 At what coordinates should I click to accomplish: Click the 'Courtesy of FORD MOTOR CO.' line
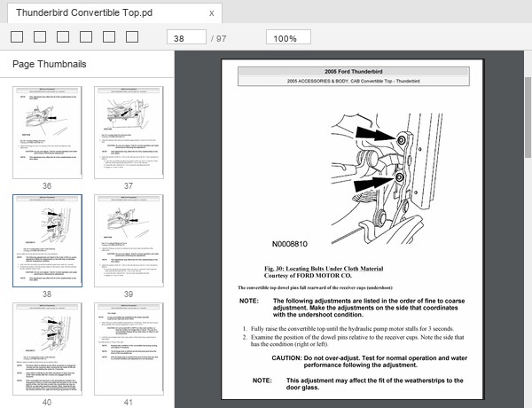(308, 276)
